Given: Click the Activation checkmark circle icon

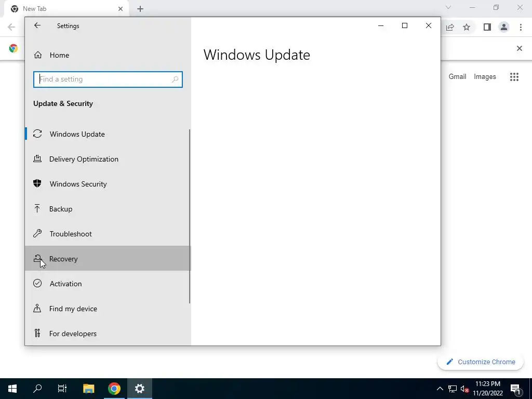Looking at the screenshot, I should point(37,283).
